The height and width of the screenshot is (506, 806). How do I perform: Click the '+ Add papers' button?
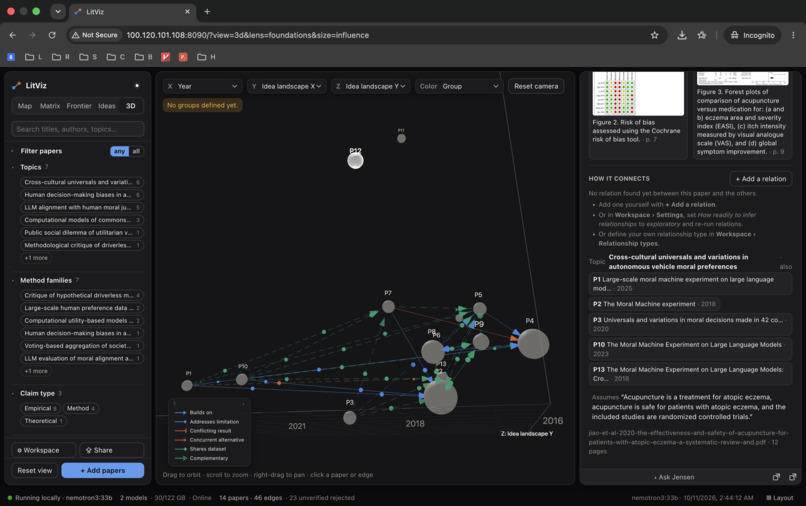click(103, 471)
